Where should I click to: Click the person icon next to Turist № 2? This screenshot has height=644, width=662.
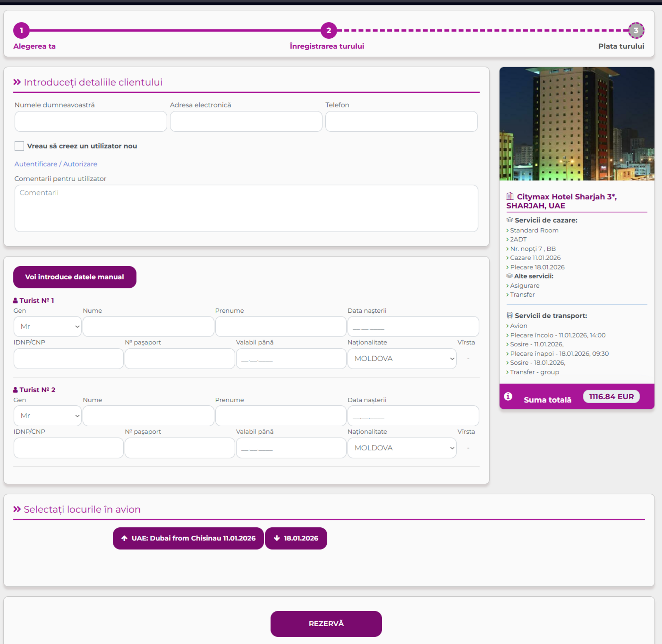point(15,390)
